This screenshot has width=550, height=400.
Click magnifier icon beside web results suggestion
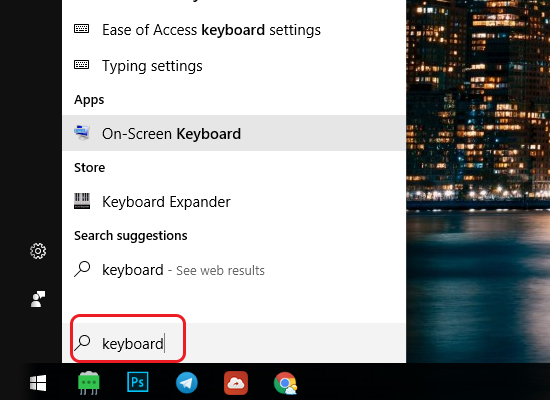point(82,269)
